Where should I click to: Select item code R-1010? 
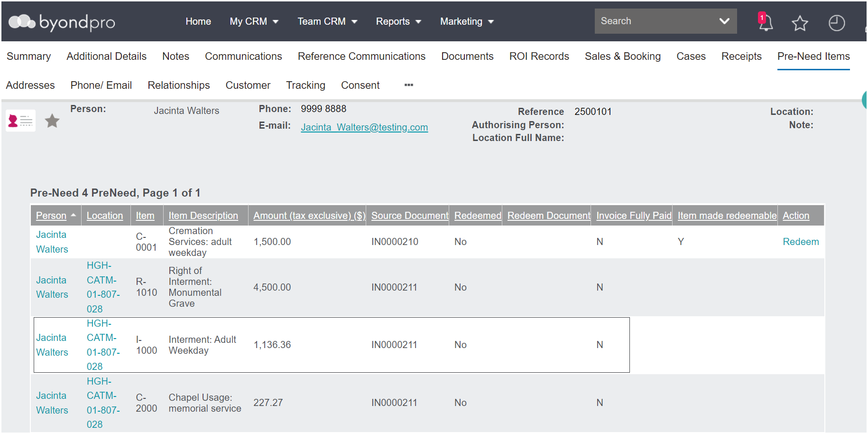click(146, 287)
